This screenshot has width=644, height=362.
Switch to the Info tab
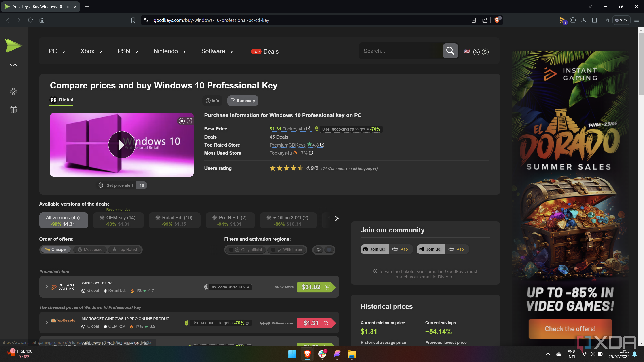(x=212, y=100)
